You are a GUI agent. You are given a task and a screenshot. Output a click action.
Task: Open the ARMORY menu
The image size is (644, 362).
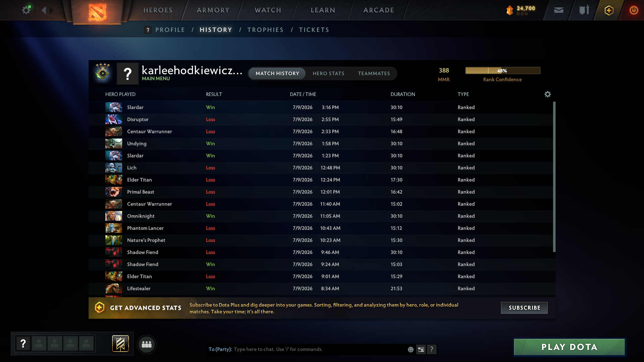213,10
